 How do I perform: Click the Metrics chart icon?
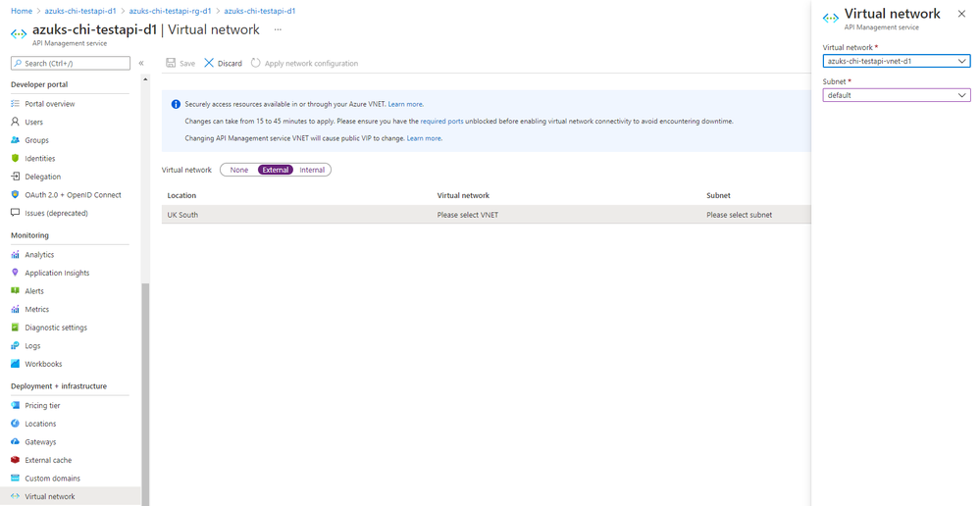point(16,309)
